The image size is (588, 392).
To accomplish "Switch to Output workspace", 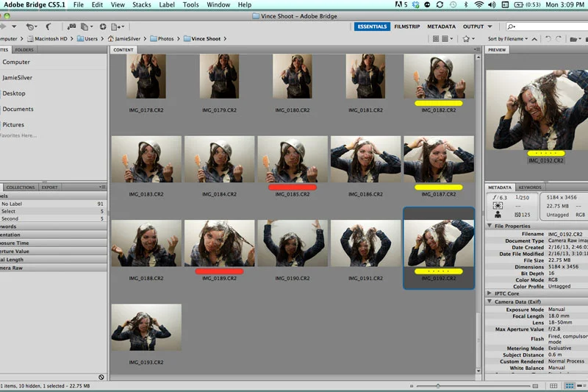I will 473,26.
